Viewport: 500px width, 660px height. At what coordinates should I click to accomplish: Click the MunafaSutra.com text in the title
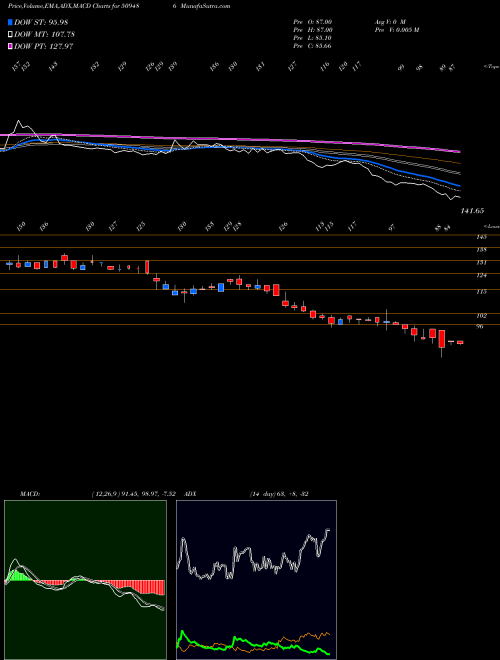pos(207,6)
